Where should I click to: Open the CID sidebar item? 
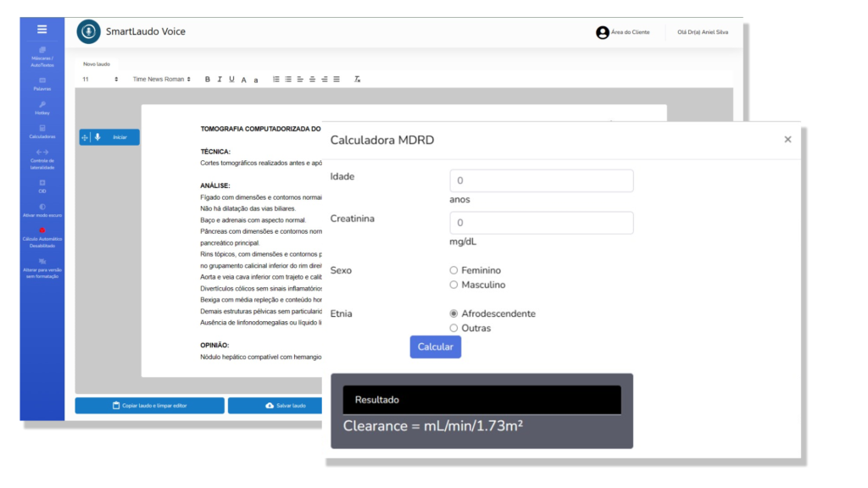pyautogui.click(x=42, y=186)
